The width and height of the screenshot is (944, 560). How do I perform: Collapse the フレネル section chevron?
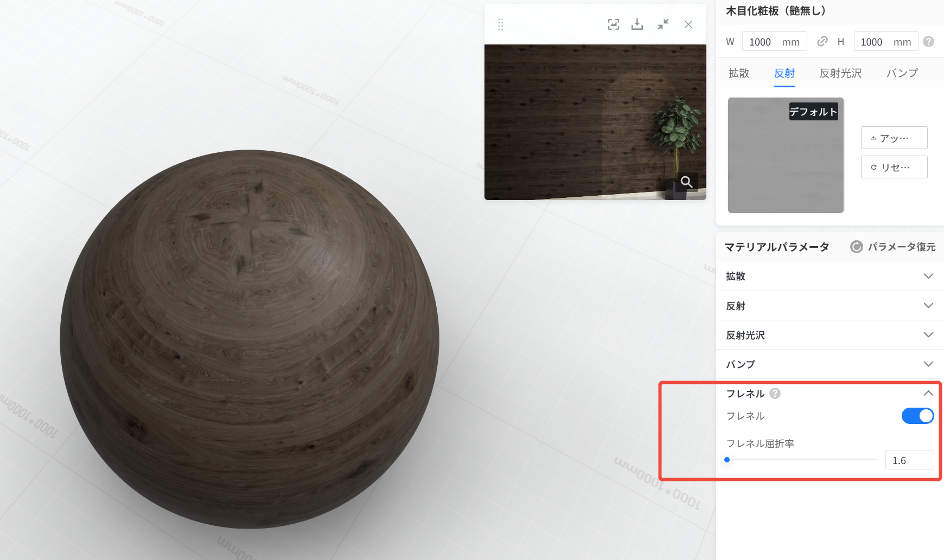coord(928,394)
